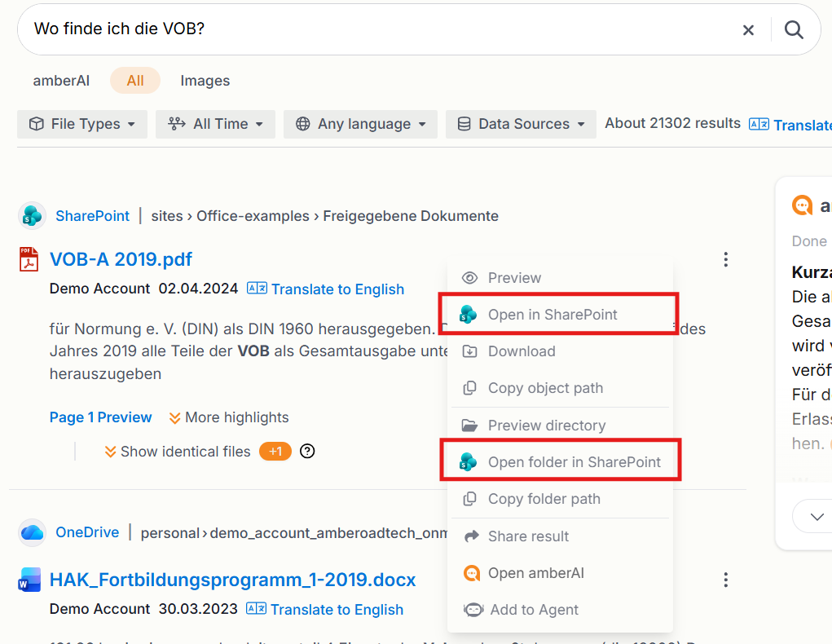Screen dimensions: 832x644
Task: Choose Preview in the context menu
Action: pos(560,278)
